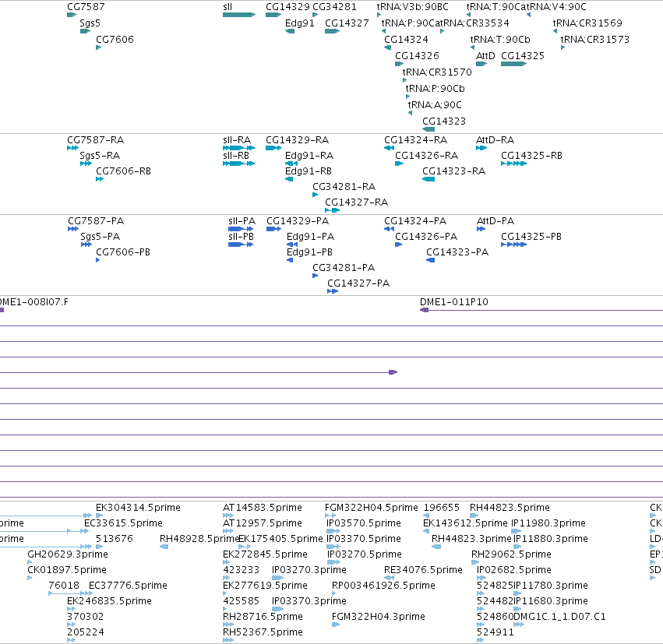Select protein CG7587-PA

[96, 221]
